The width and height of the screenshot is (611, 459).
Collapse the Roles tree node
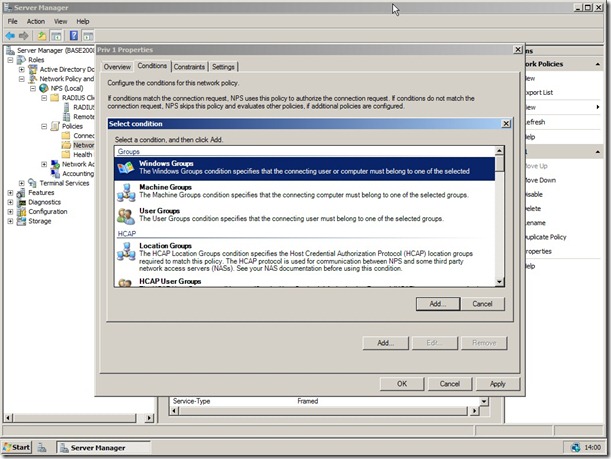click(x=11, y=60)
